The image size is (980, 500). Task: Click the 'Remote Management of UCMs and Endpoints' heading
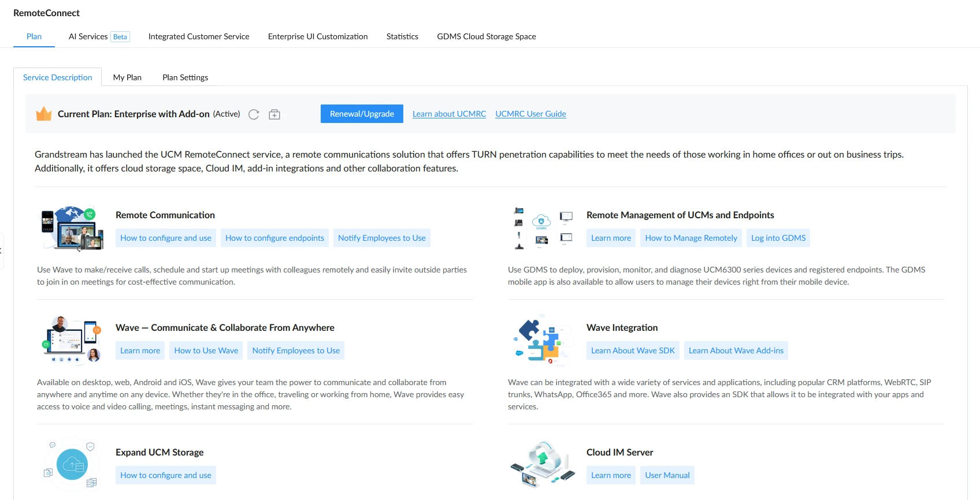point(680,215)
